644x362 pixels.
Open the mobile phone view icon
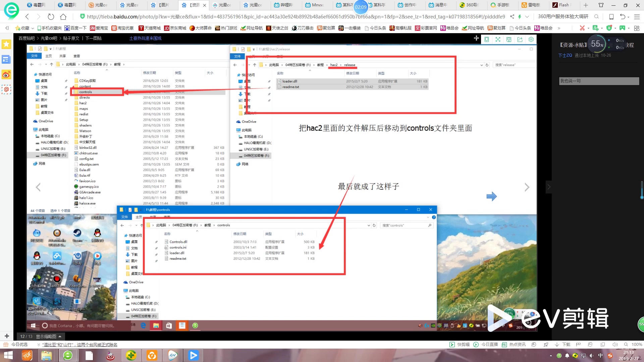pyautogui.click(x=611, y=16)
